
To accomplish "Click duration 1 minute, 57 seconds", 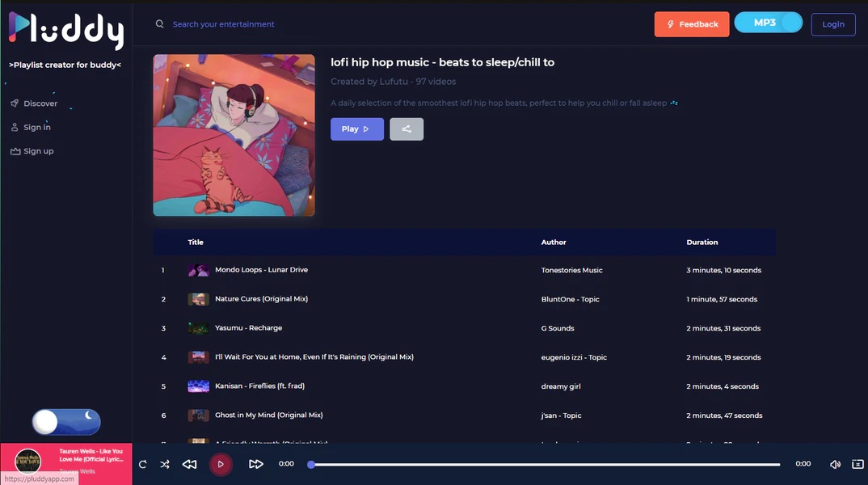I will 722,299.
